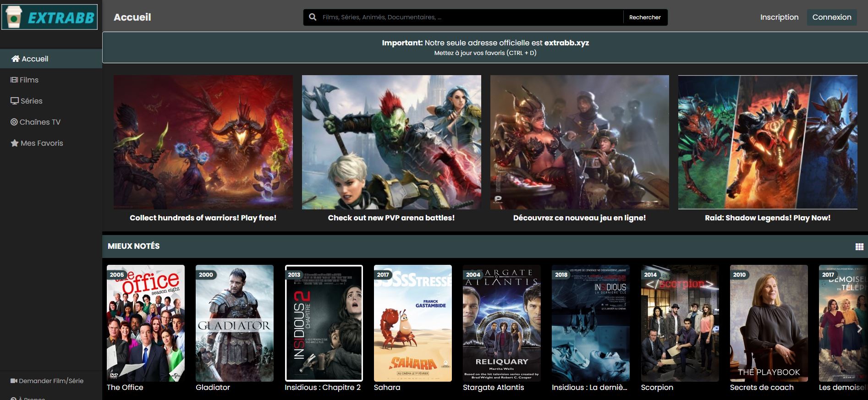Click the Accueil page heading
Viewport: 868px width, 400px height.
(132, 17)
